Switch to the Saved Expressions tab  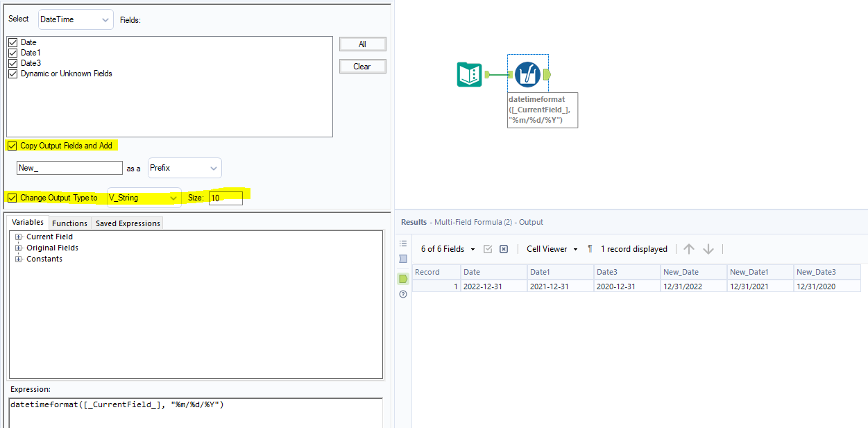pyautogui.click(x=128, y=223)
